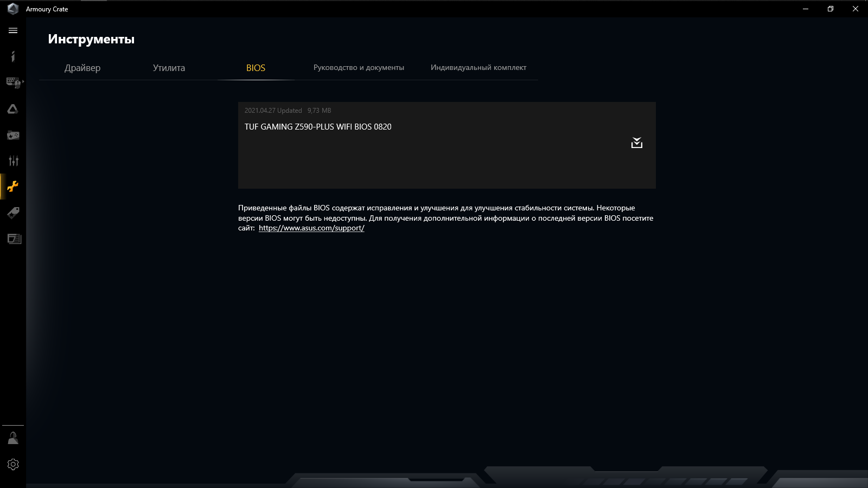Switch to the Драйвер tab
Screen dimensions: 868x488
[82, 68]
